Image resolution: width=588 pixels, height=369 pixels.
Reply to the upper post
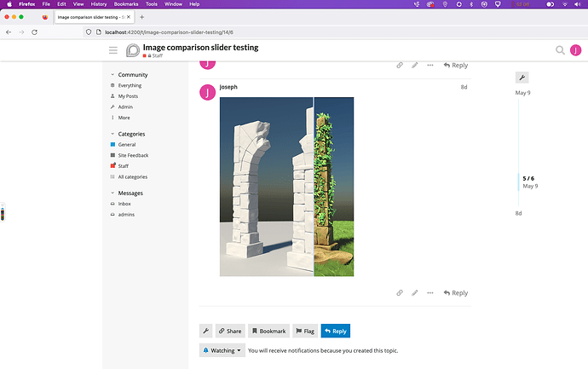[x=456, y=66]
